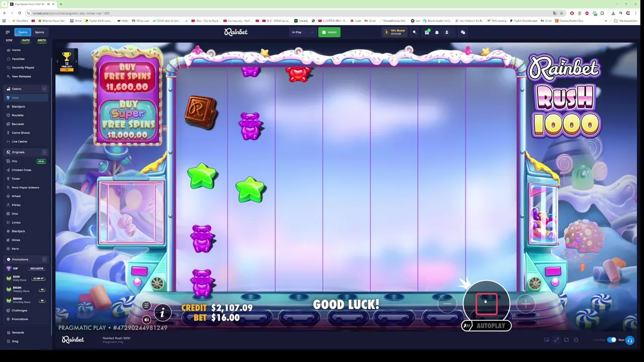The width and height of the screenshot is (644, 362).
Task: Open Limbo original game
Action: pos(16,223)
